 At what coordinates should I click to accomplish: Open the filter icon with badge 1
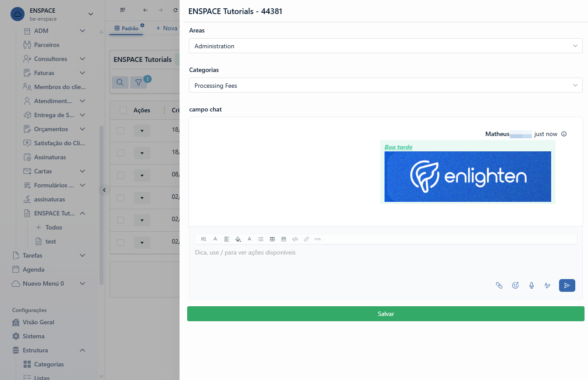139,82
